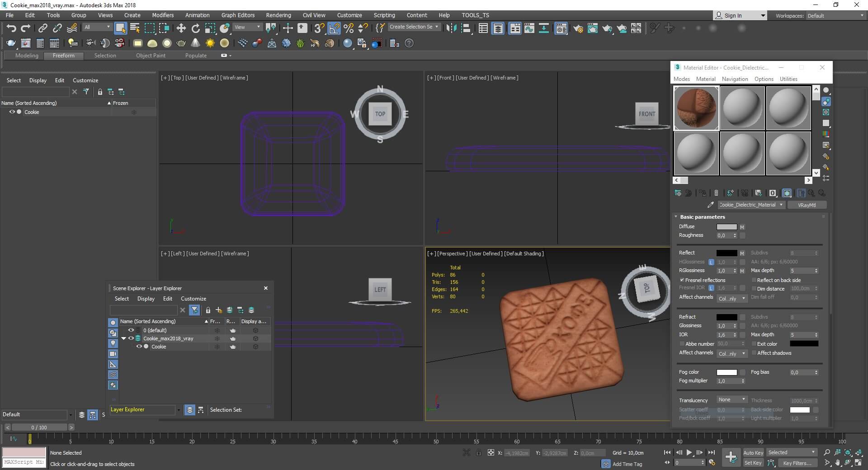Viewport: 868px width, 470px height.
Task: Enable Abbe number checkbox
Action: [682, 344]
